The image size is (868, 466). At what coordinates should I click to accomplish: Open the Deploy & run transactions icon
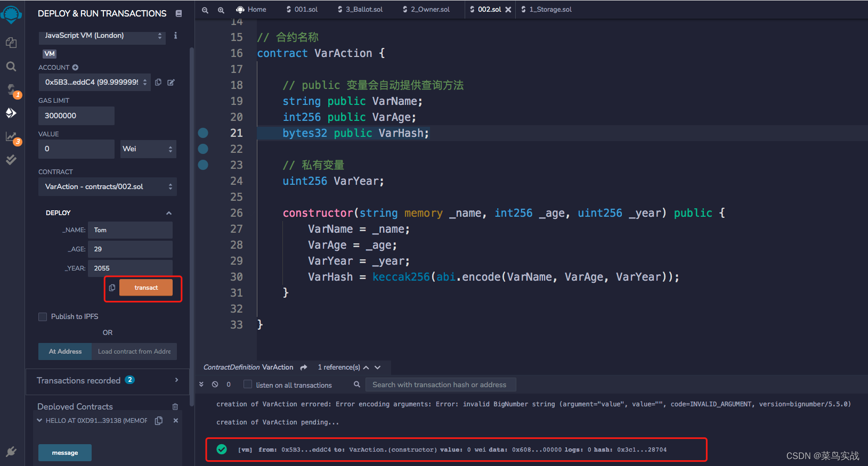coord(11,113)
